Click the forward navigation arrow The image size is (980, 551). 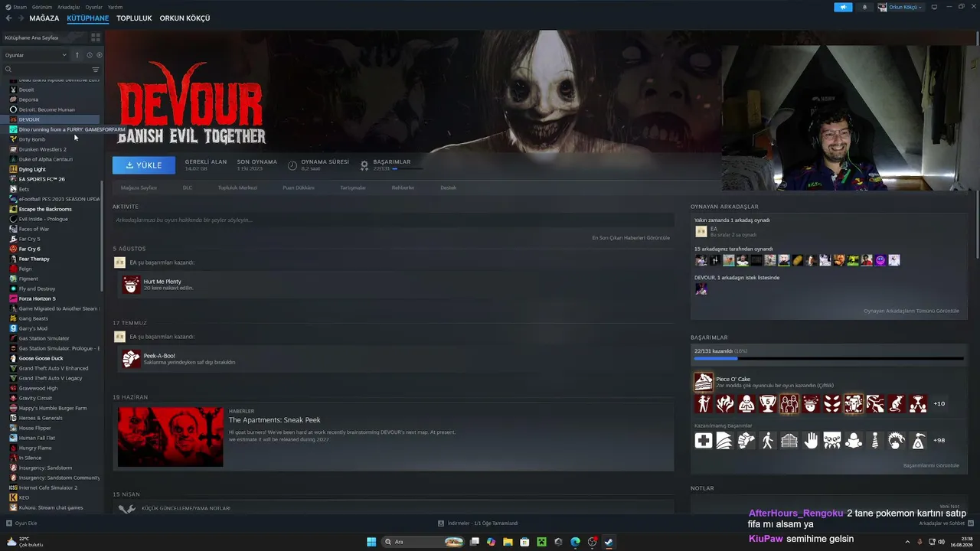tap(20, 18)
